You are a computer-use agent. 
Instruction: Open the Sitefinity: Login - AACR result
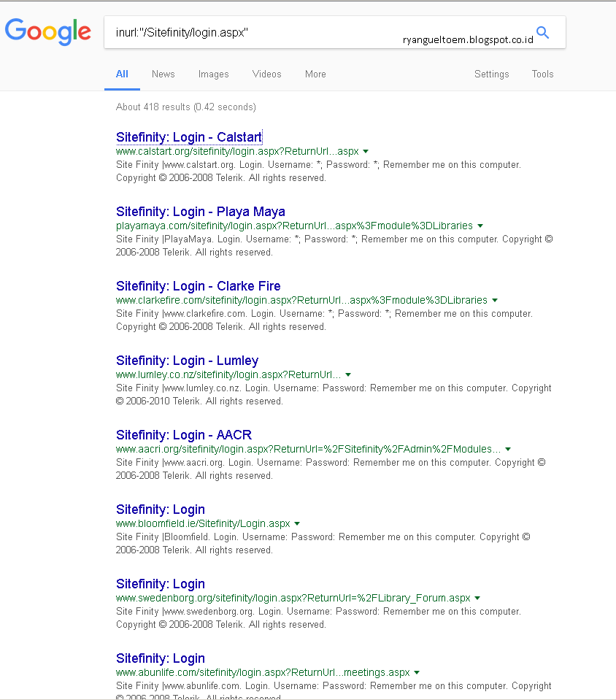(184, 435)
